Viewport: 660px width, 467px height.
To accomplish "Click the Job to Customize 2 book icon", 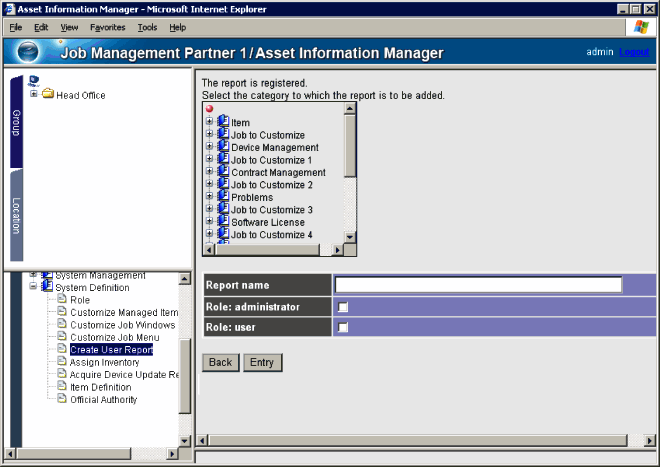I will point(223,184).
